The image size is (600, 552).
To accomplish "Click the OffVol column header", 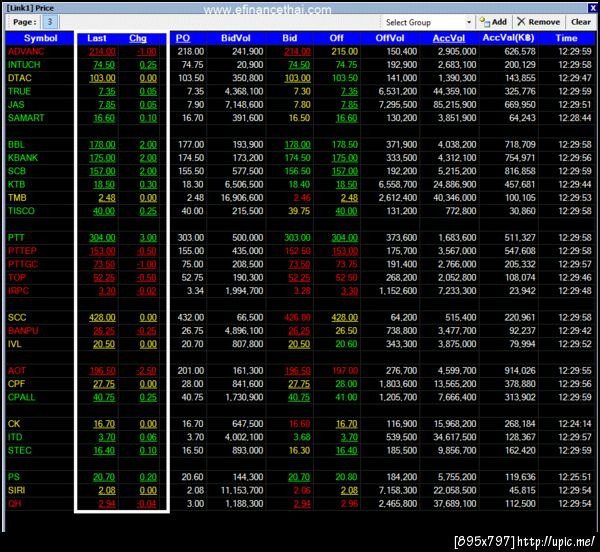I will pyautogui.click(x=390, y=38).
